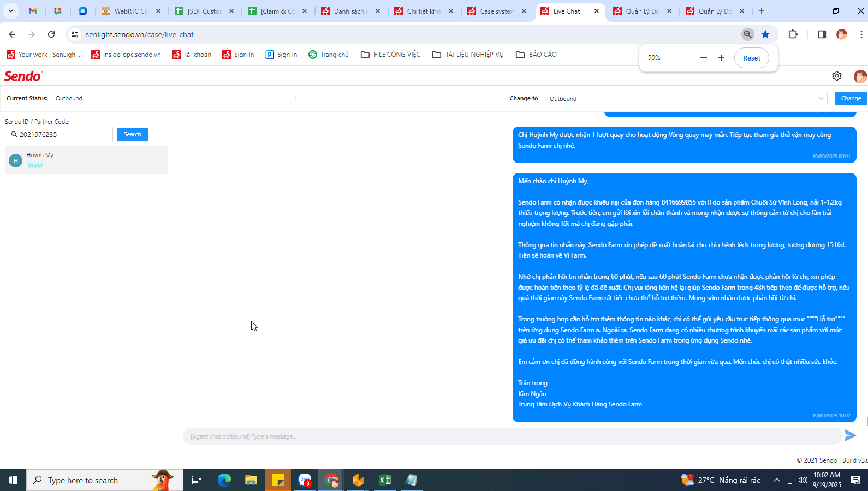868x491 pixels.
Task: Go forward to the next page
Action: (32, 34)
